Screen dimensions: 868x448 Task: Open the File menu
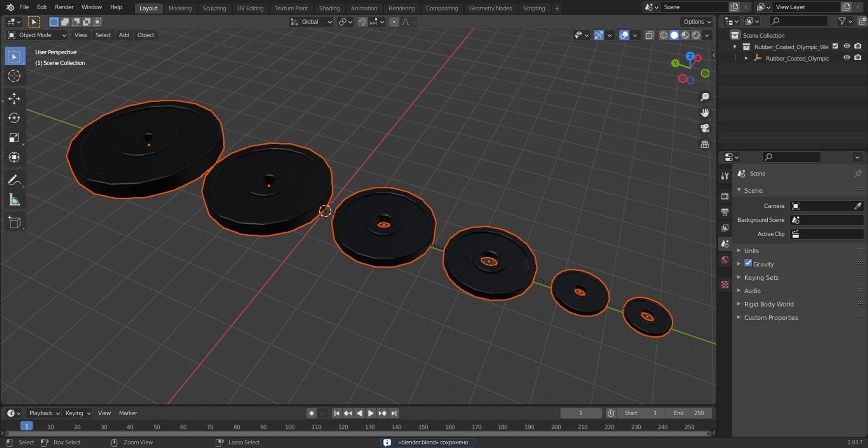pyautogui.click(x=24, y=7)
